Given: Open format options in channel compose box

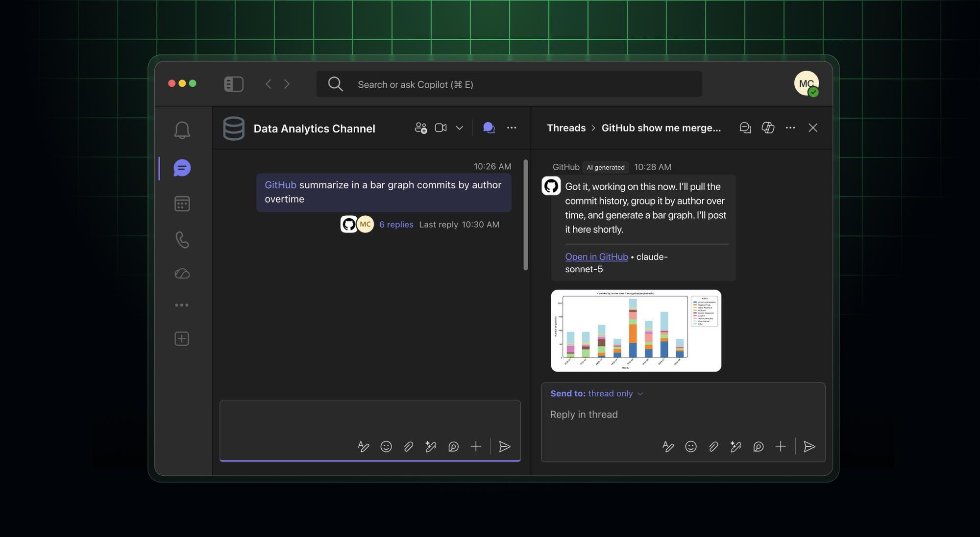Looking at the screenshot, I should pyautogui.click(x=363, y=446).
